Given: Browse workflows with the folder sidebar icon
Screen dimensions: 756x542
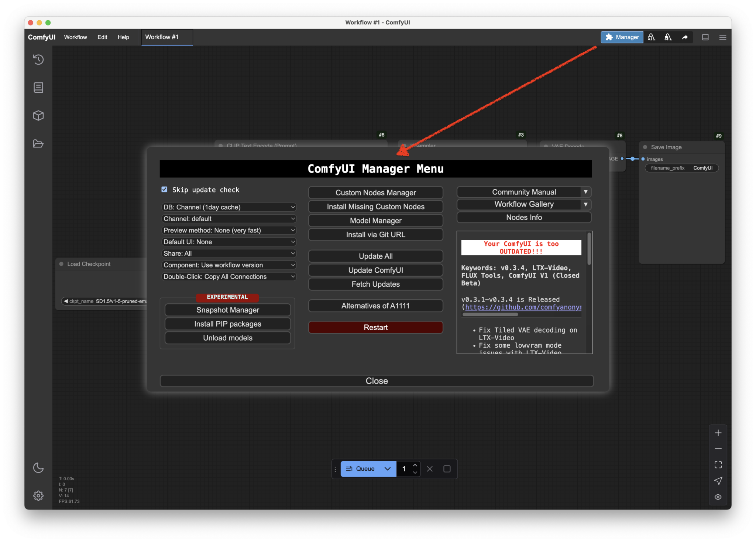Looking at the screenshot, I should [38, 144].
